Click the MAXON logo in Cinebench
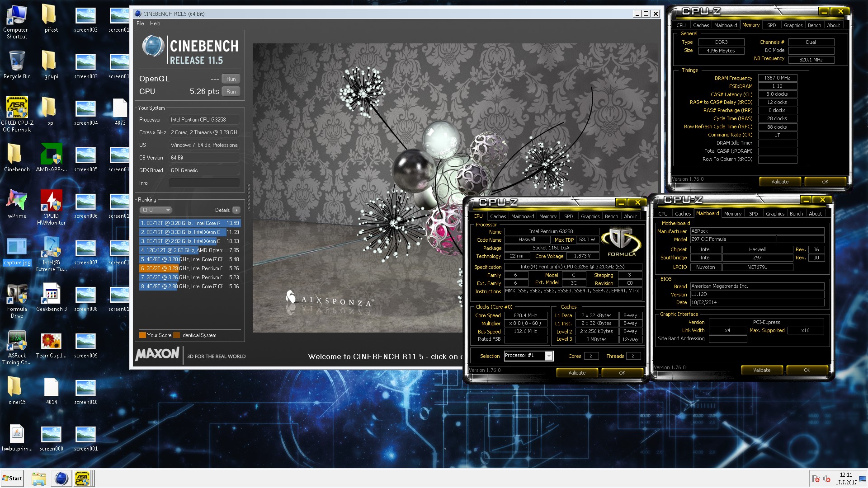The image size is (868, 488). coord(157,354)
